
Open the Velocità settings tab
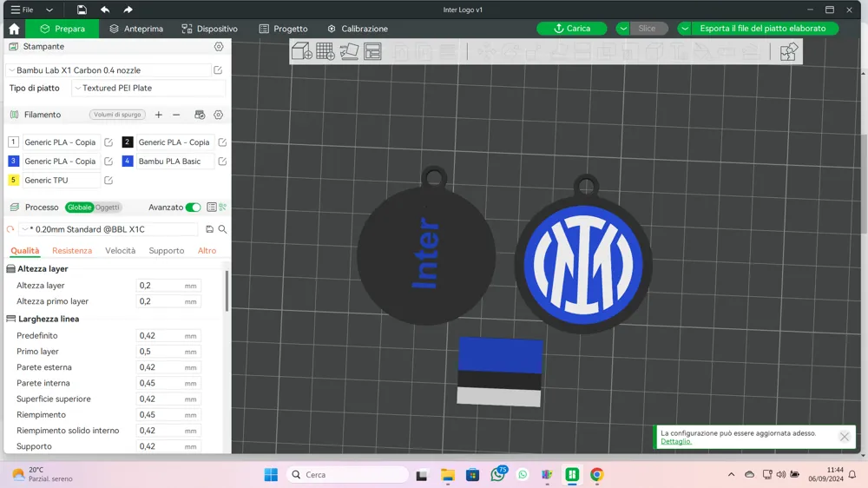[x=120, y=250]
